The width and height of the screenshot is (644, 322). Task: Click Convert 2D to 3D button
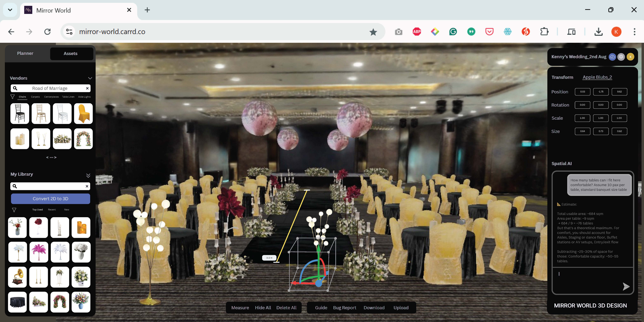(x=50, y=198)
